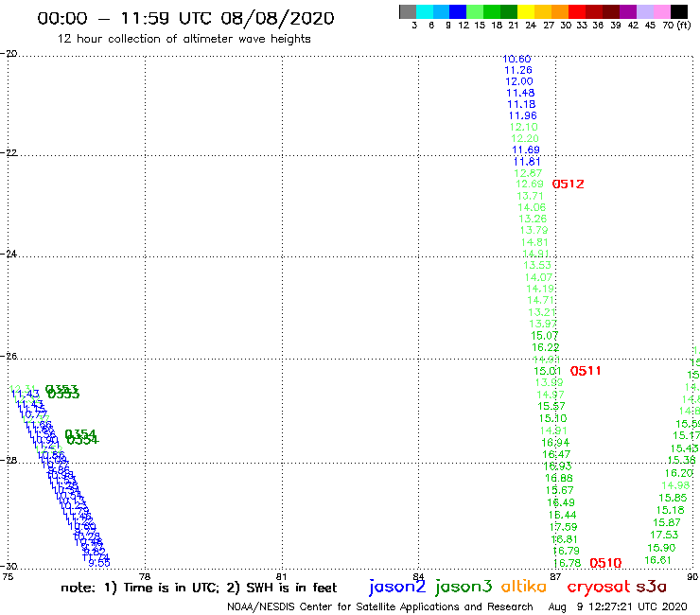Click the 12.69 wave height value
This screenshot has width=700, height=615.
tap(530, 184)
